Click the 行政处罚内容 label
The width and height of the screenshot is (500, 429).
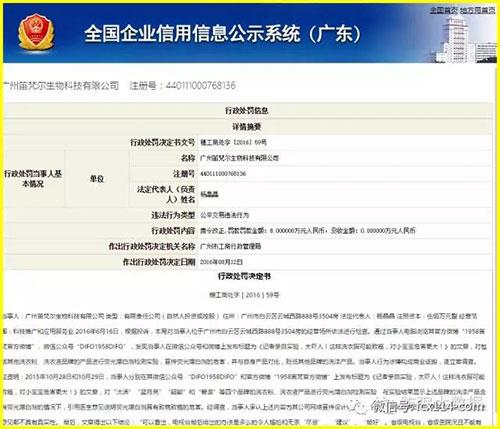click(x=173, y=230)
